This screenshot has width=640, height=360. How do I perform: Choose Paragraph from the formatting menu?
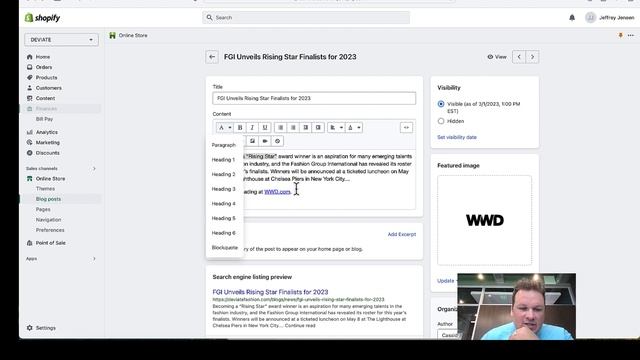(224, 145)
